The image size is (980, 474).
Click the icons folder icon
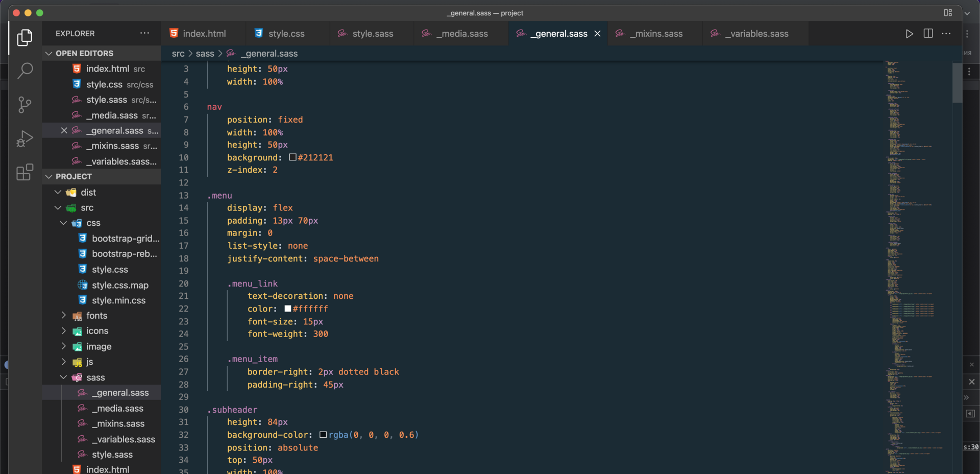77,331
